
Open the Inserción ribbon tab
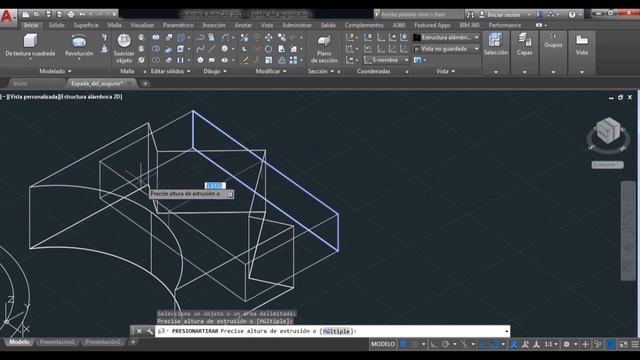[x=214, y=25]
